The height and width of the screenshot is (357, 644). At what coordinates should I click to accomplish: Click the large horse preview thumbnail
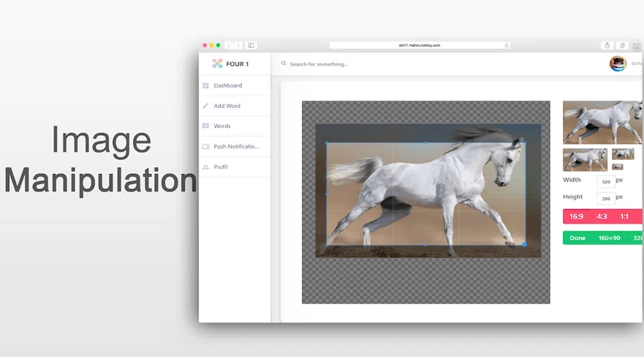click(x=602, y=123)
